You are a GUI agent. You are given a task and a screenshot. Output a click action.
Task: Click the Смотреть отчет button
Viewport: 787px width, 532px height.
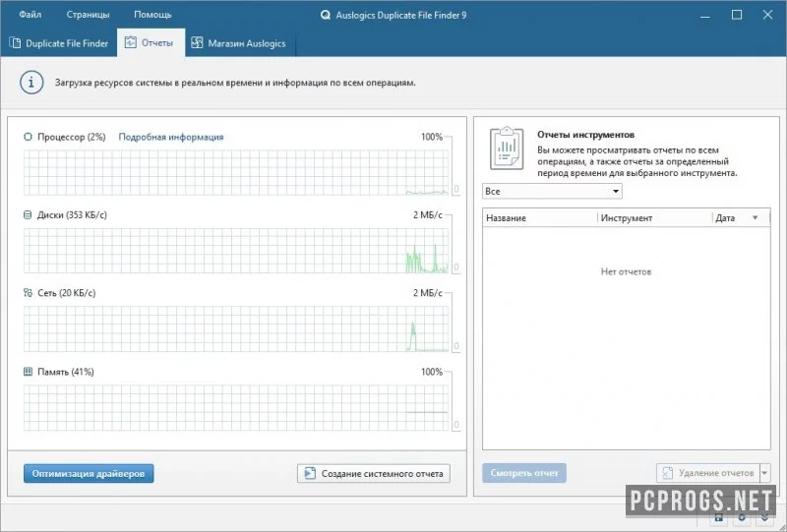coord(524,473)
